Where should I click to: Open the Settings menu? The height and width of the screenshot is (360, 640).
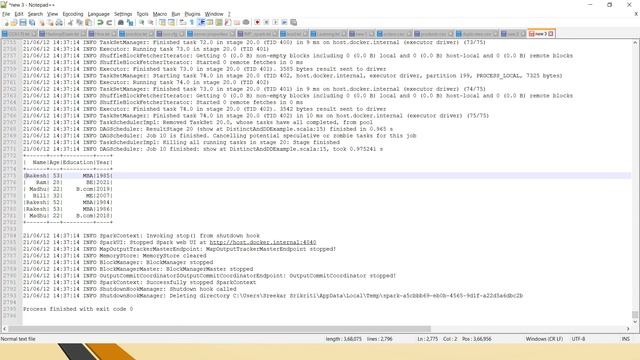pos(123,14)
